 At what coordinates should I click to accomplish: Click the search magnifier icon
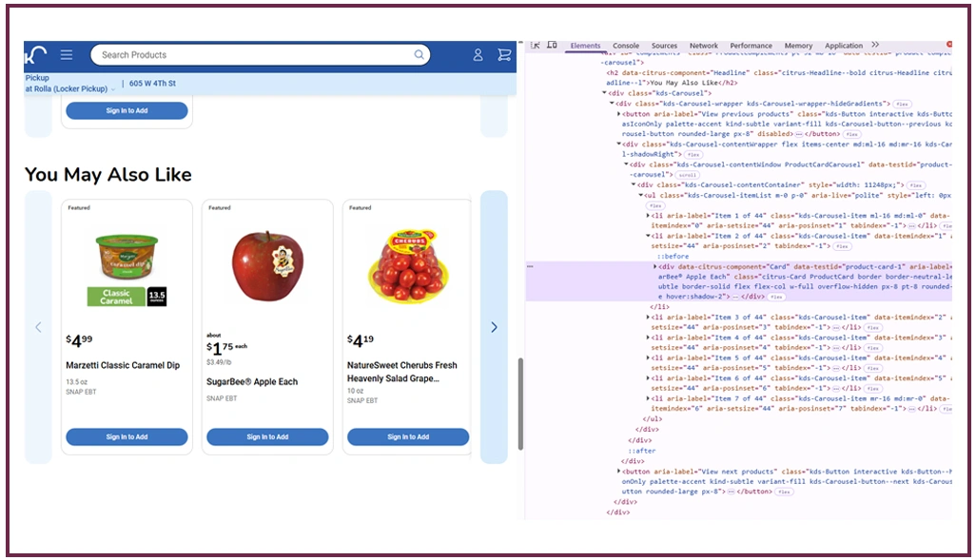click(419, 55)
